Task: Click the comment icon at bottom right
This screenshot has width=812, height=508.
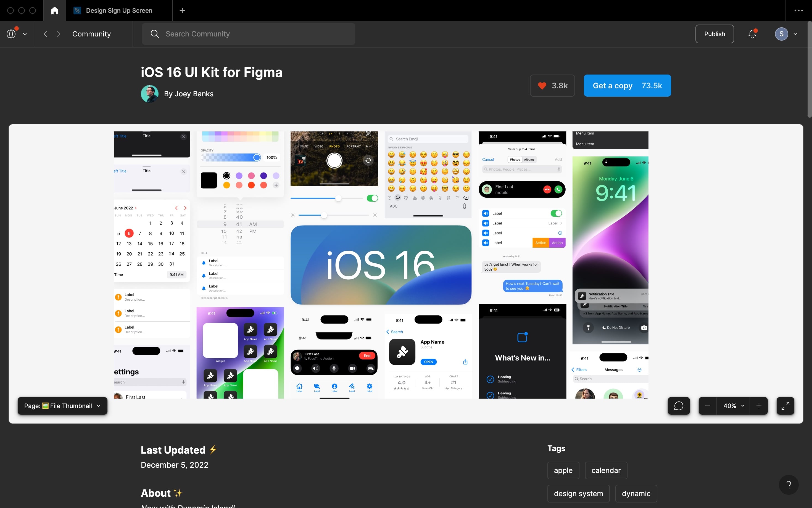Action: (678, 406)
